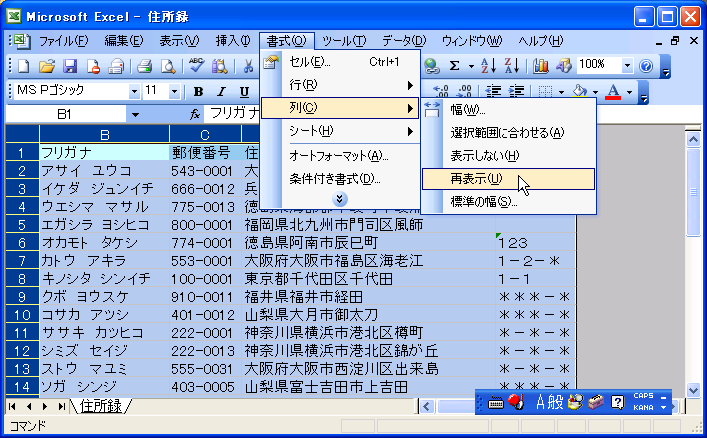Click the Open folder icon
The image size is (707, 438).
pyautogui.click(x=47, y=66)
